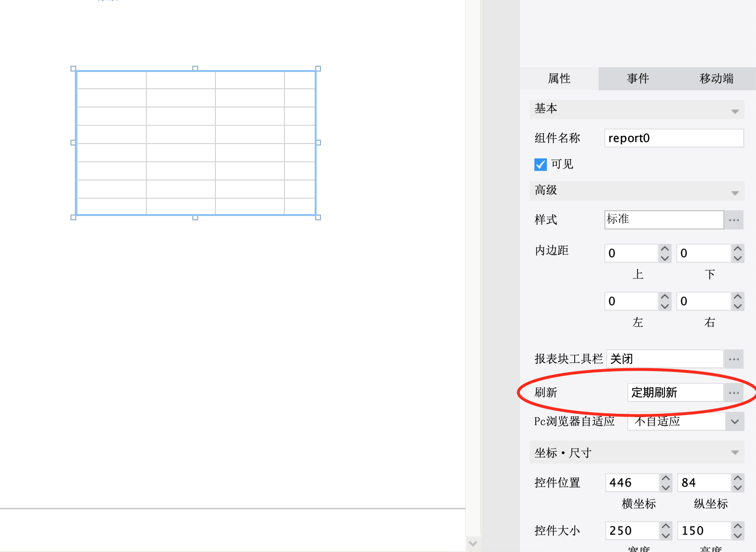The height and width of the screenshot is (552, 756).
Task: Increase the 下 padding value
Action: (738, 249)
